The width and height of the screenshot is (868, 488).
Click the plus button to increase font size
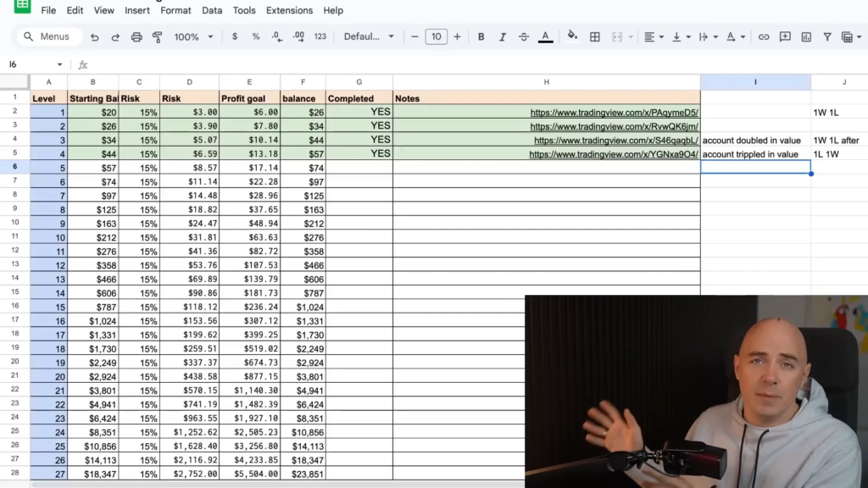pyautogui.click(x=458, y=37)
